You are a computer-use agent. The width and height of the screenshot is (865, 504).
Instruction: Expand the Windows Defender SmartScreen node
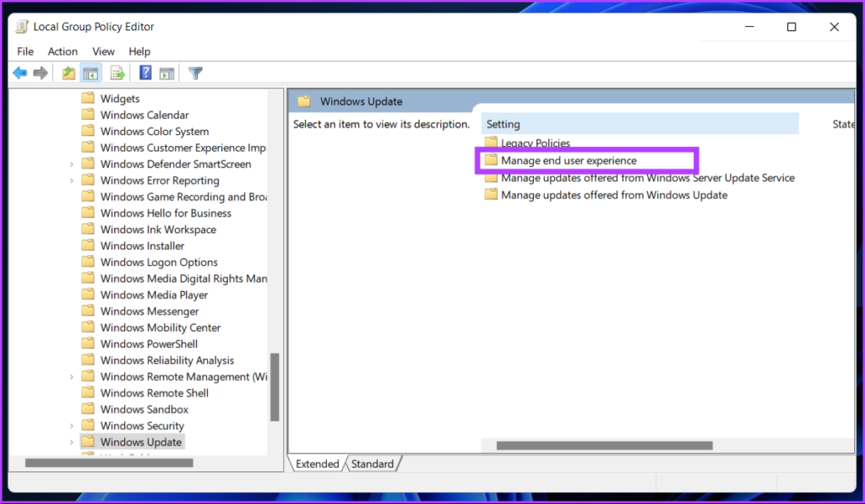pos(72,165)
